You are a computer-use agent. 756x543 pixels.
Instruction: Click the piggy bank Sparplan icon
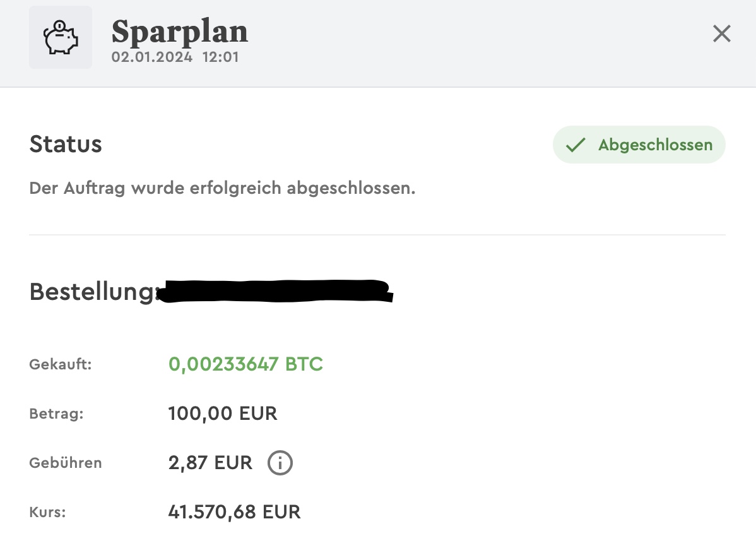click(x=61, y=38)
